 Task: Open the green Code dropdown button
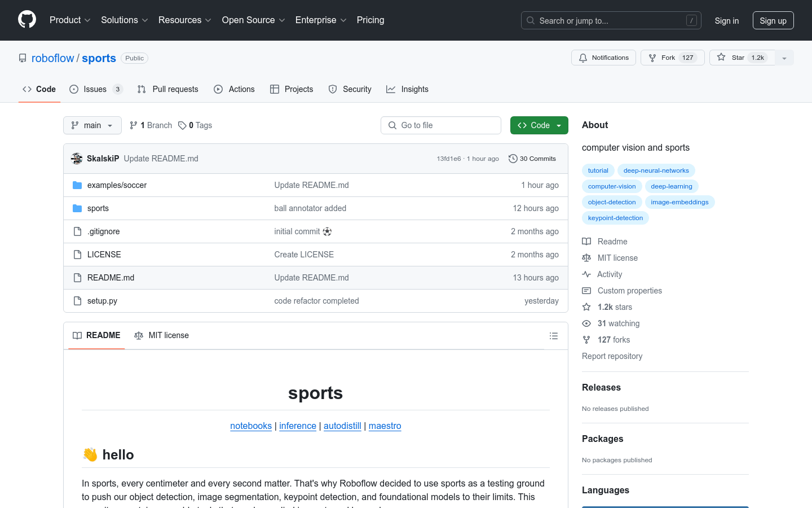[539, 125]
